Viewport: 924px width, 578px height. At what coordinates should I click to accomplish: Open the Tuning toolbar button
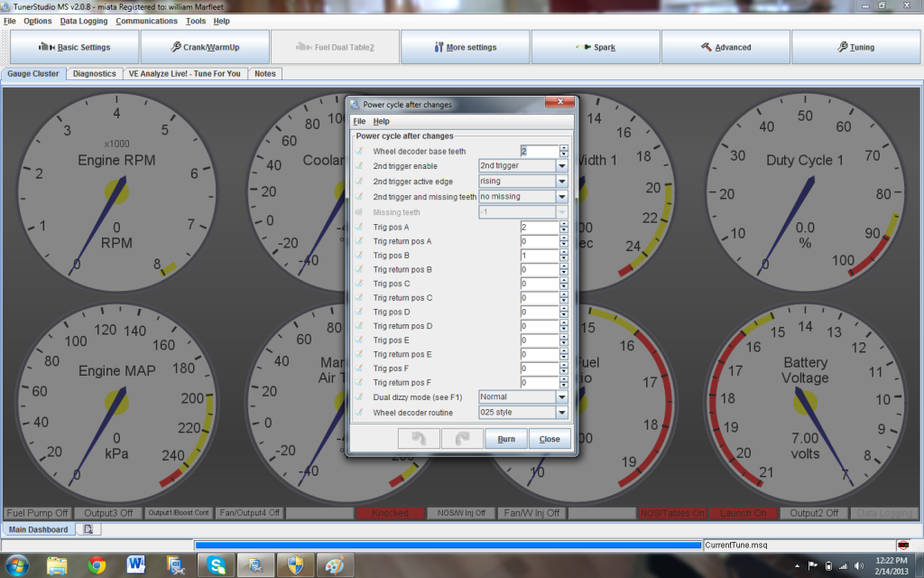point(856,47)
